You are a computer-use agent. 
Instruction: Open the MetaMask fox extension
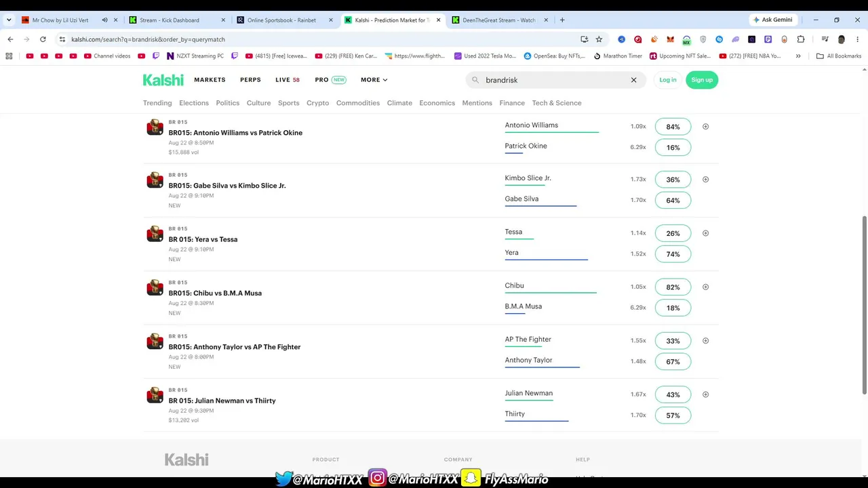(671, 39)
